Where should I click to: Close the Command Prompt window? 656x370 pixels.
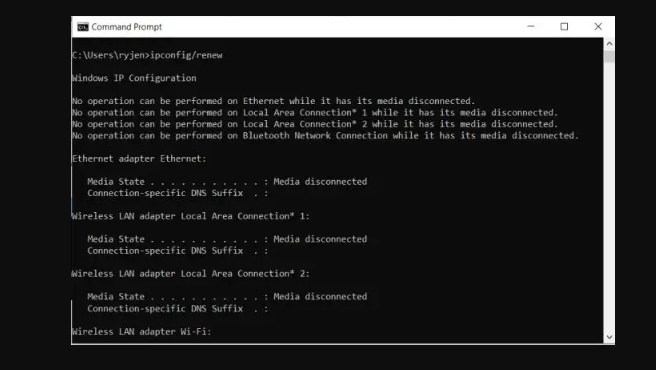pos(598,26)
